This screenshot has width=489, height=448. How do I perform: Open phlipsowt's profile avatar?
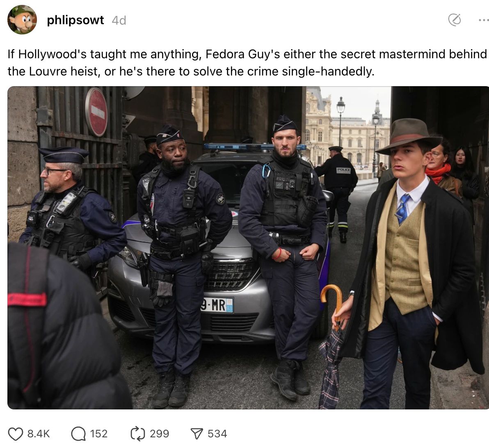coord(22,20)
